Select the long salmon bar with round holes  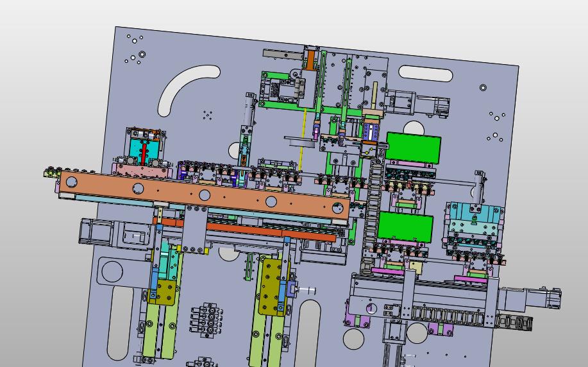tap(205, 195)
